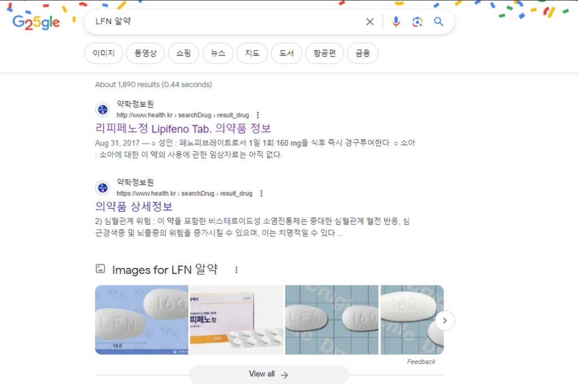Click the image icon beside Images heading
The height and width of the screenshot is (392, 578).
click(x=100, y=269)
